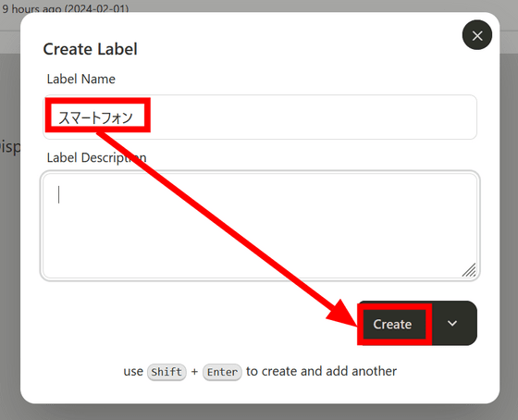The height and width of the screenshot is (420, 518).
Task: Click the Create button
Action: 392,324
